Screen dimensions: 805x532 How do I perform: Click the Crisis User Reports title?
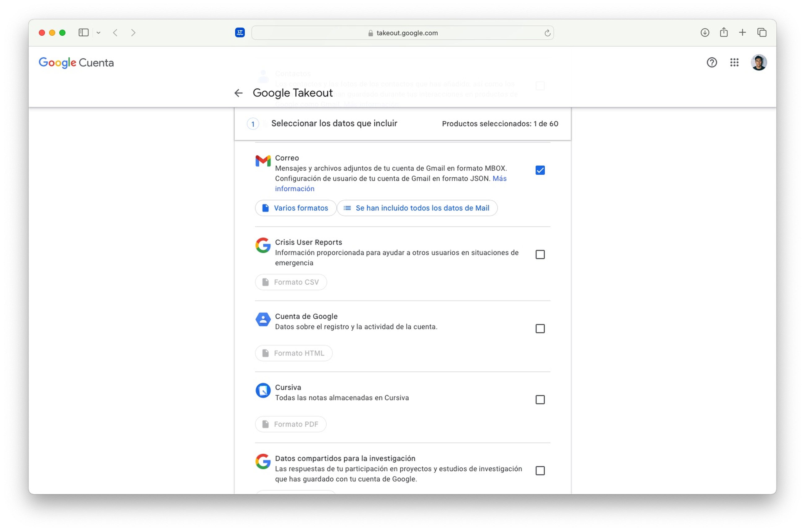(x=308, y=242)
